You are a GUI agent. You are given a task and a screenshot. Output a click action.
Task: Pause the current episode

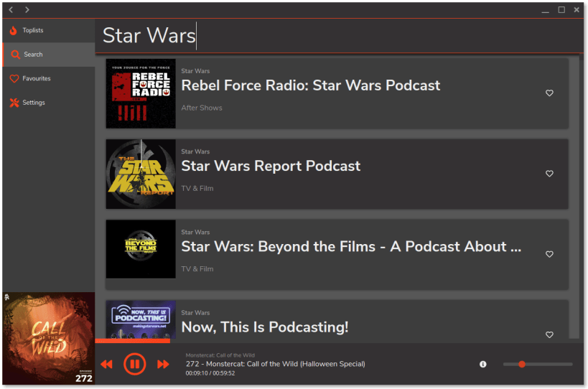pos(135,364)
